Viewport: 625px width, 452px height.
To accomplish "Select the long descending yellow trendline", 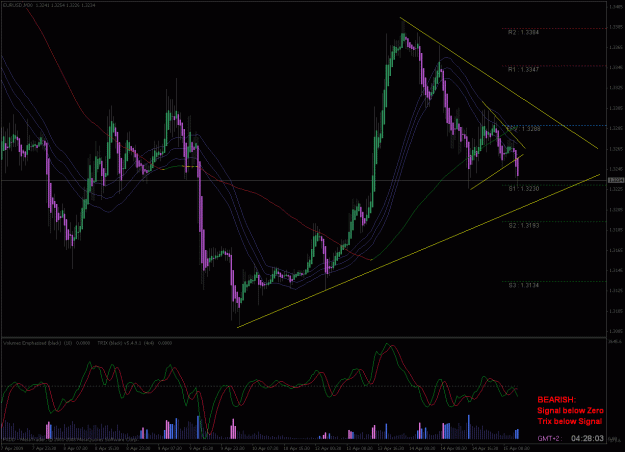I will 499,83.
